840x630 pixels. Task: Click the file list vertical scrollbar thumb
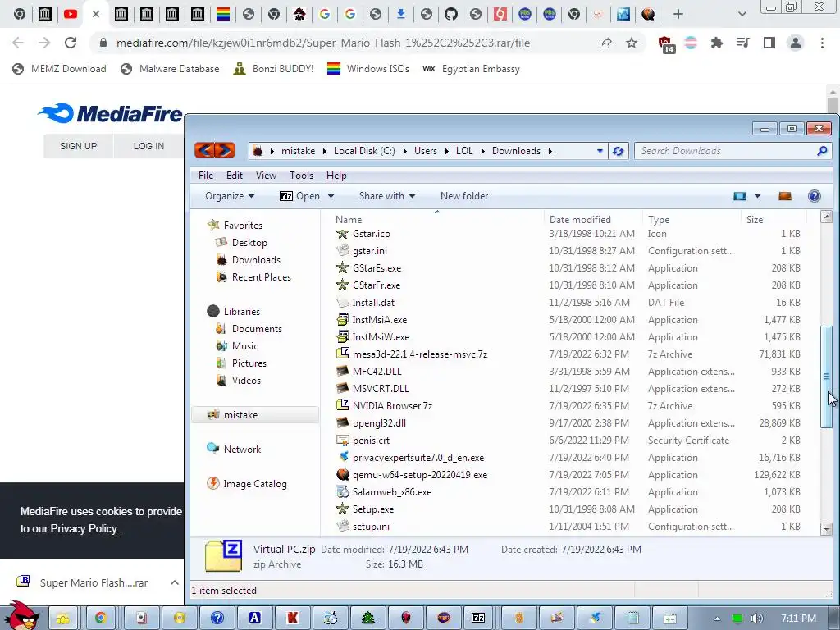click(x=826, y=376)
